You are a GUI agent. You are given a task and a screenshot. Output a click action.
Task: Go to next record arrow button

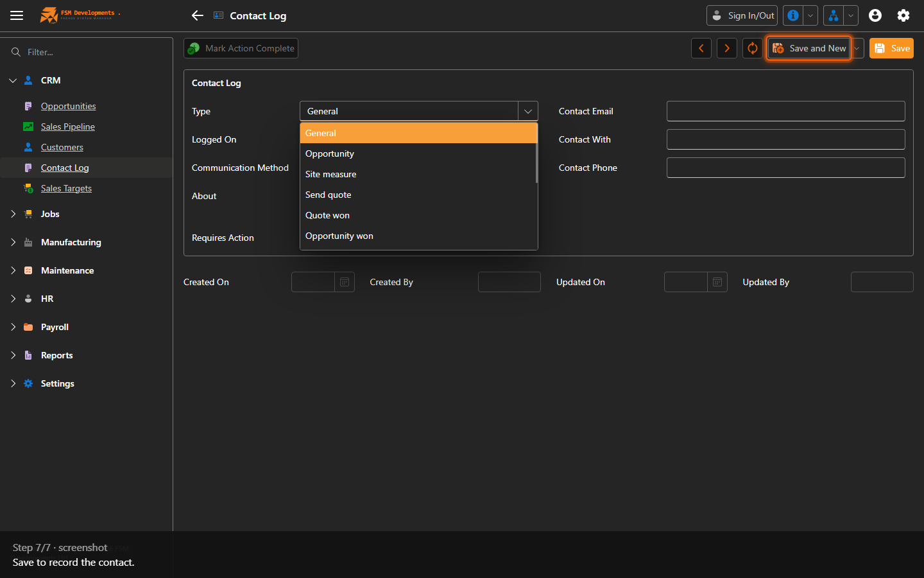coord(727,48)
